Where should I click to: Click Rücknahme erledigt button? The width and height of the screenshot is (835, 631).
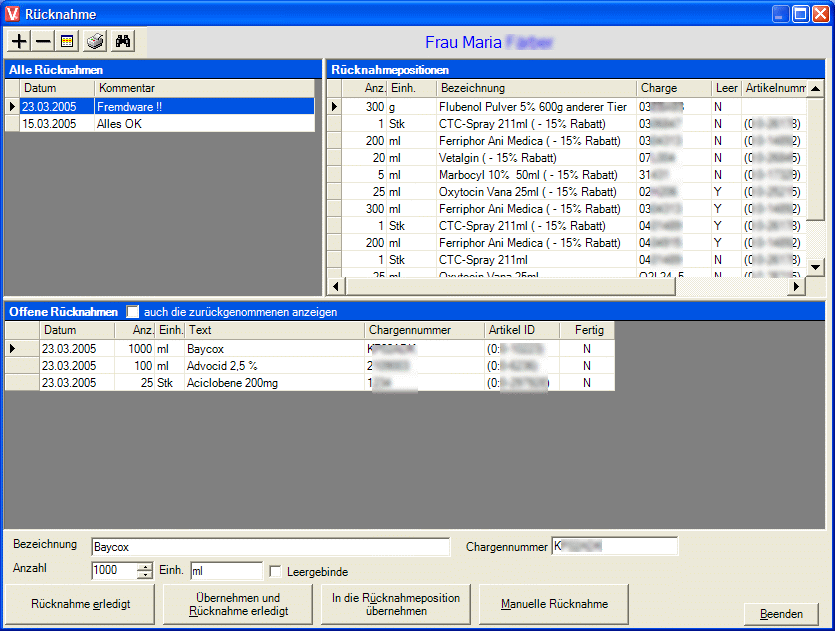80,604
